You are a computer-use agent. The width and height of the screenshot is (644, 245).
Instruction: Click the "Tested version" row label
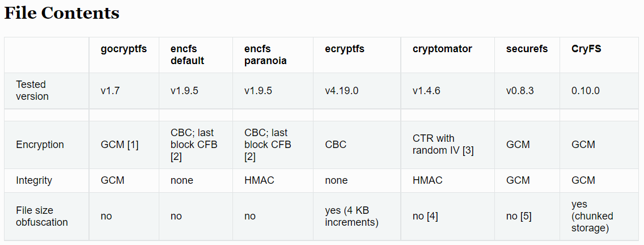click(32, 90)
